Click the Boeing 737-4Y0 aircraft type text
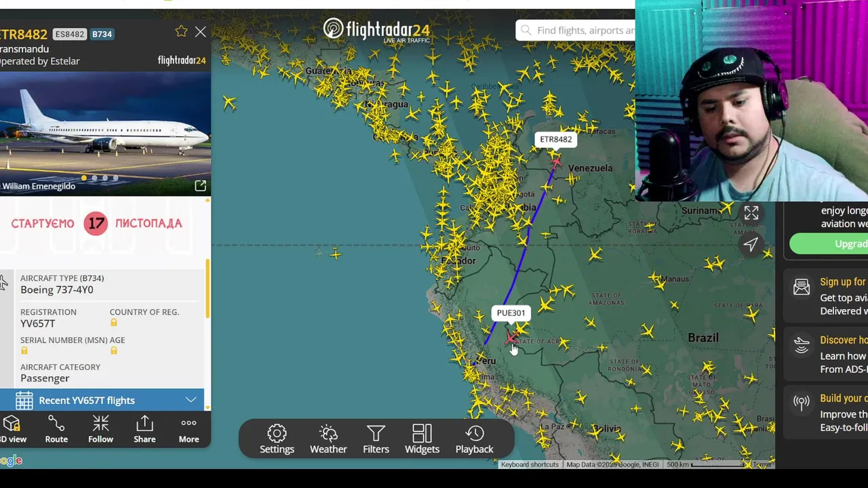Image resolution: width=868 pixels, height=488 pixels. 57,289
